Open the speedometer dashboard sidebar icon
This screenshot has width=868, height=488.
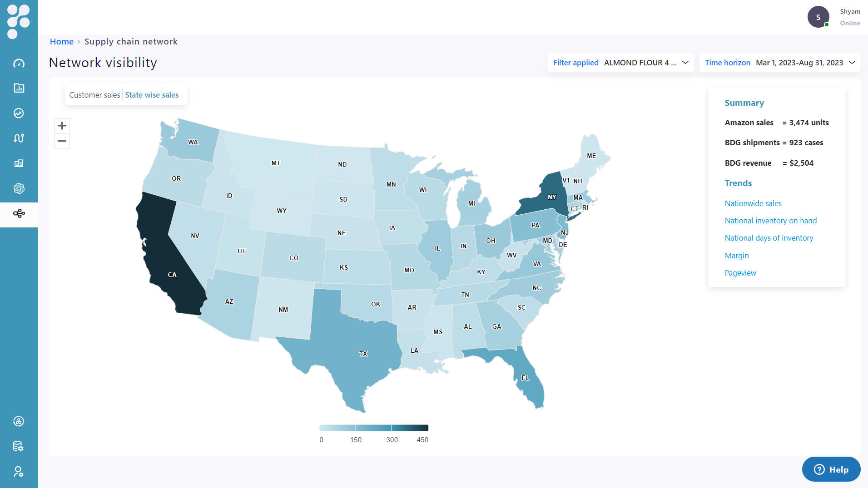tap(19, 63)
